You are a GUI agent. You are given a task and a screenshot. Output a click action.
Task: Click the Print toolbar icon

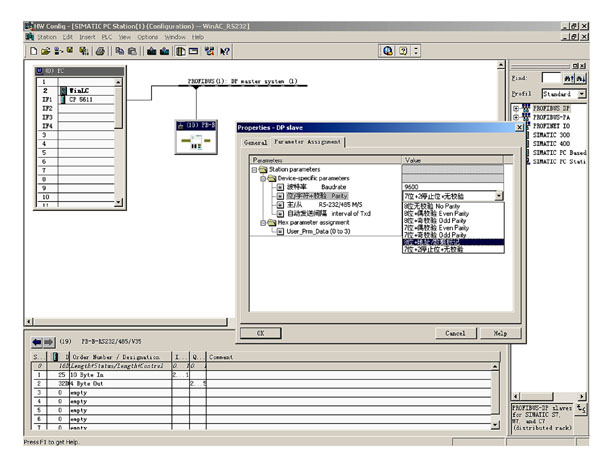(100, 51)
